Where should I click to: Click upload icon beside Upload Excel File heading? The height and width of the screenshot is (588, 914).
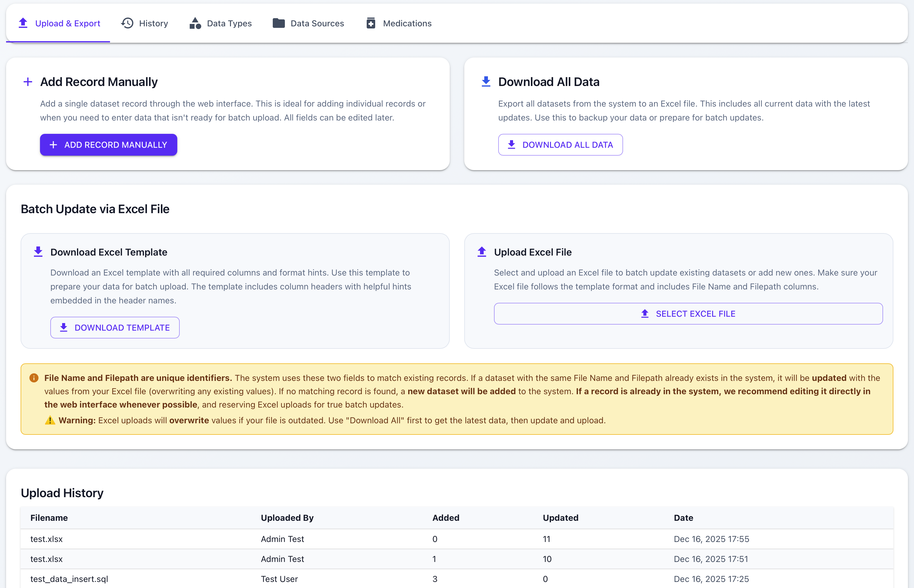pos(482,252)
